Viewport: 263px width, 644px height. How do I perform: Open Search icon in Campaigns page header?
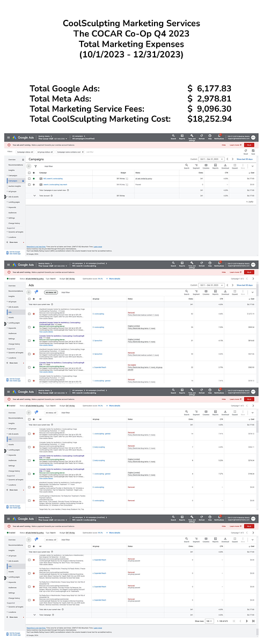[173, 138]
